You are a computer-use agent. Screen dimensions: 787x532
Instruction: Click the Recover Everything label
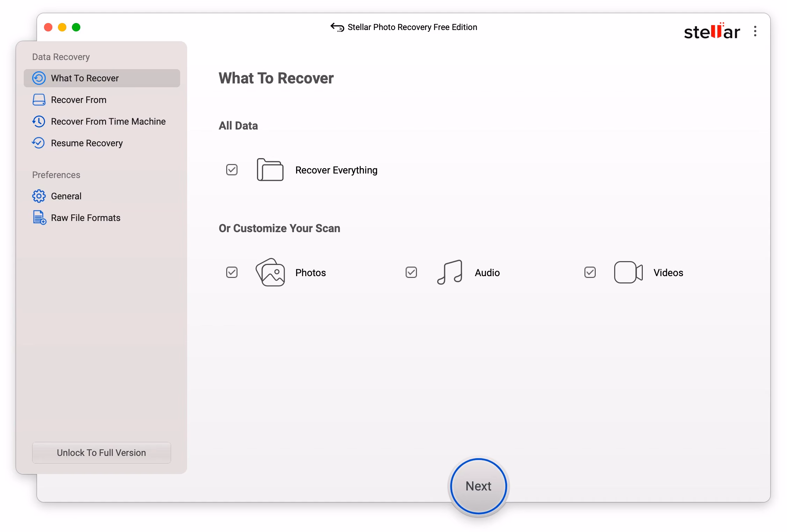(x=336, y=170)
